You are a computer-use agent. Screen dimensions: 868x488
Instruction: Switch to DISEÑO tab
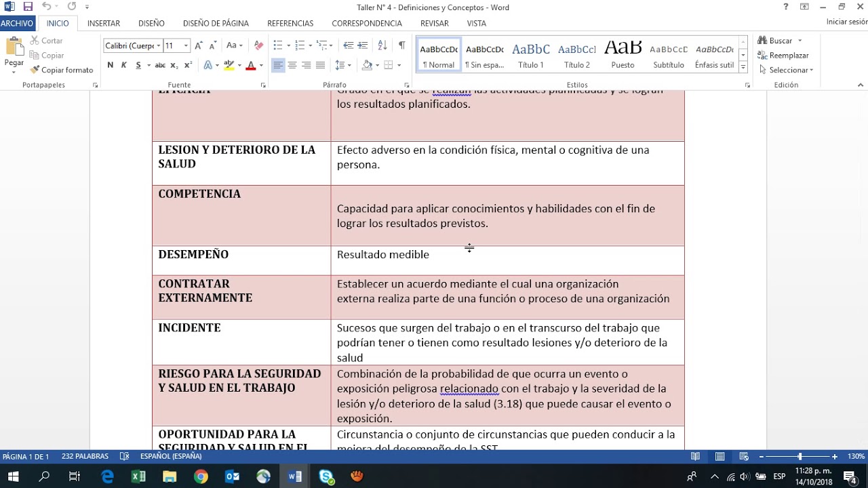tap(151, 23)
